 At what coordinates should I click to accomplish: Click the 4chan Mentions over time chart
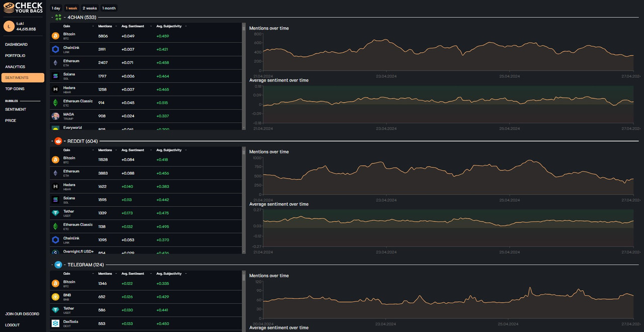[x=448, y=52]
